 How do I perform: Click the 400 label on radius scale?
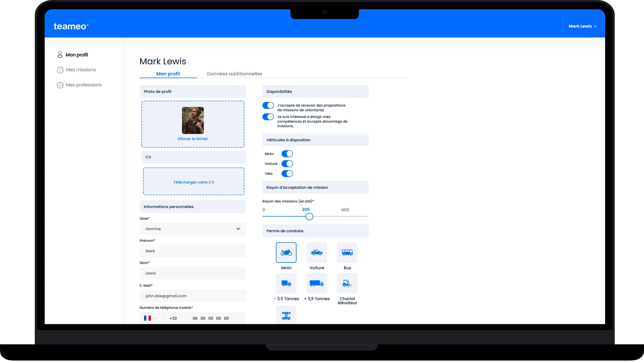[345, 210]
